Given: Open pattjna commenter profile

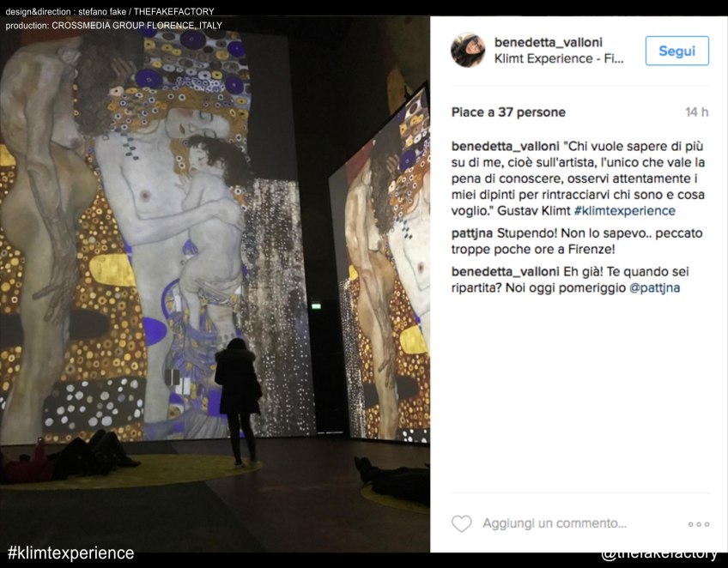Looking at the screenshot, I should (x=471, y=233).
